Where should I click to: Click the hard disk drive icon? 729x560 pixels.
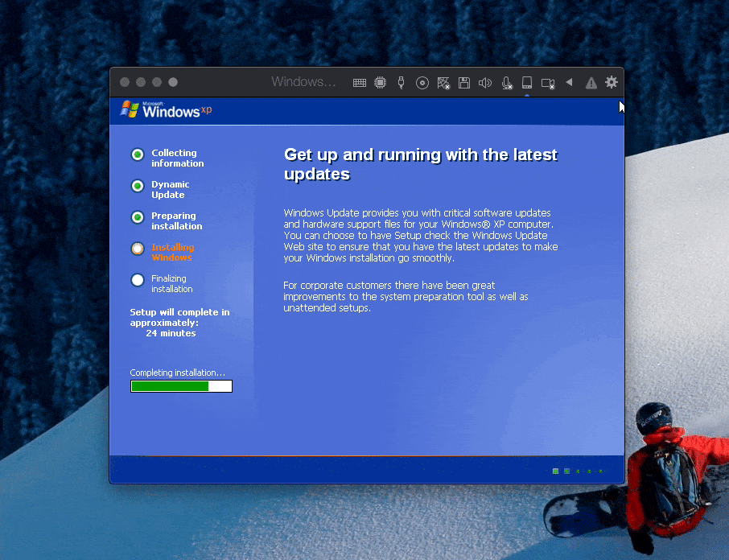pos(527,83)
